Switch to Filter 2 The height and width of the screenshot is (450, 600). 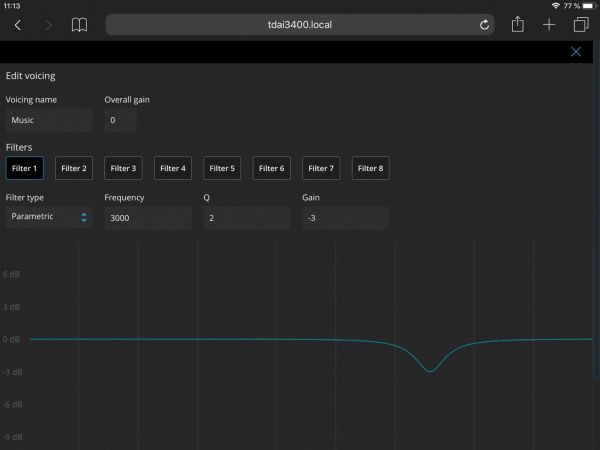click(74, 168)
